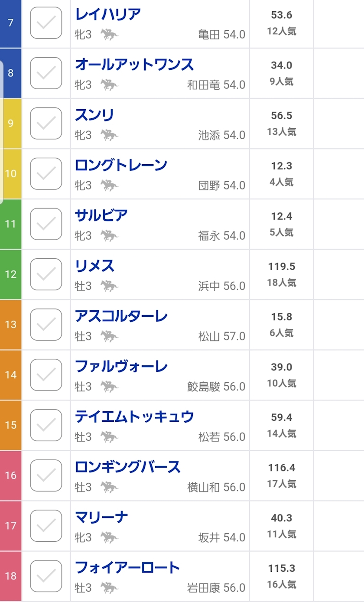Open horse name link ロングトレーン
Image resolution: width=364 pixels, height=602 pixels.
[121, 165]
